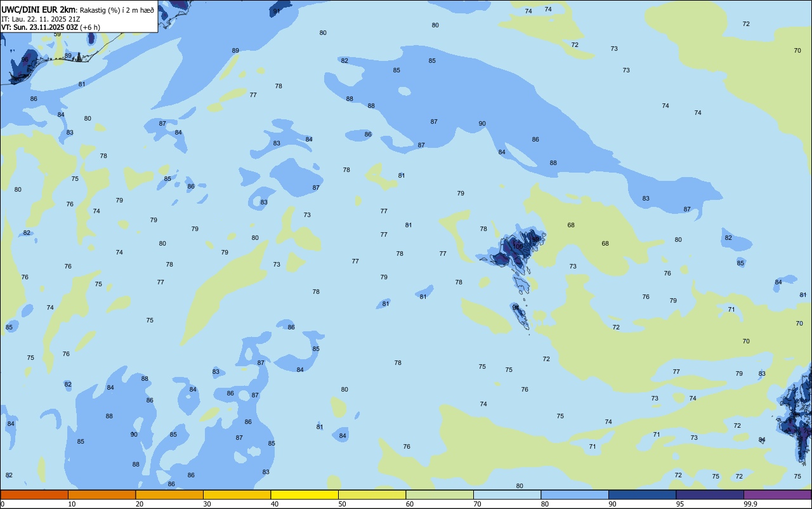Image resolution: width=812 pixels, height=509 pixels.
Task: Click the 10–20 orange legend swatch
Action: (x=101, y=494)
